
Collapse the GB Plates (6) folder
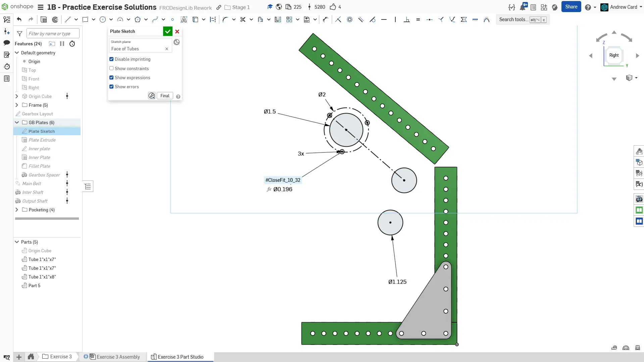point(17,122)
